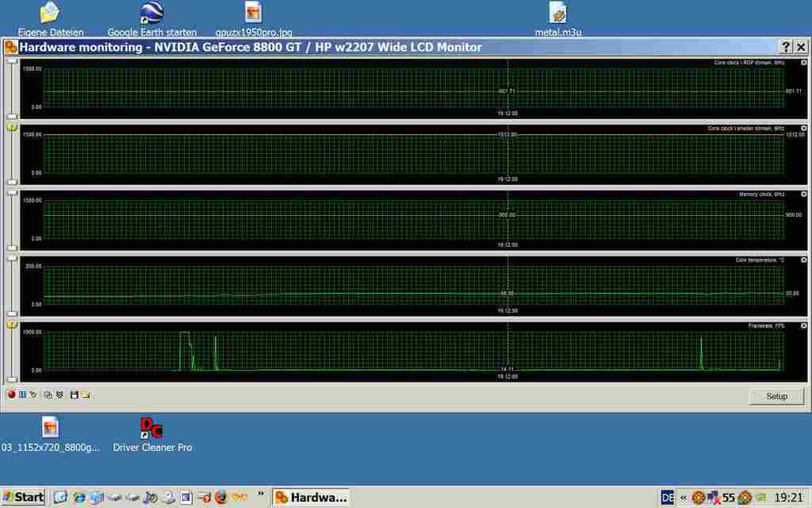This screenshot has height=508, width=812.
Task: Select the 03_1152x720_8800g image file on desktop
Action: click(50, 434)
